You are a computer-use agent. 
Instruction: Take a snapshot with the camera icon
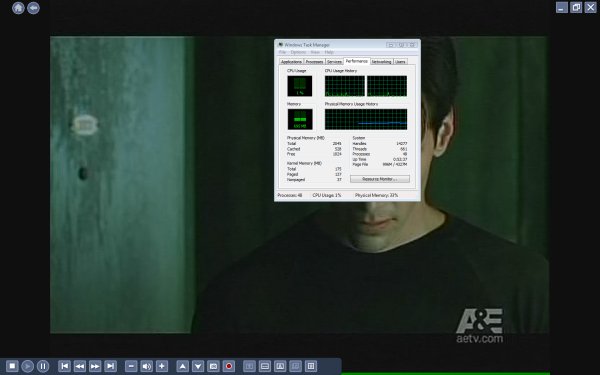click(213, 366)
